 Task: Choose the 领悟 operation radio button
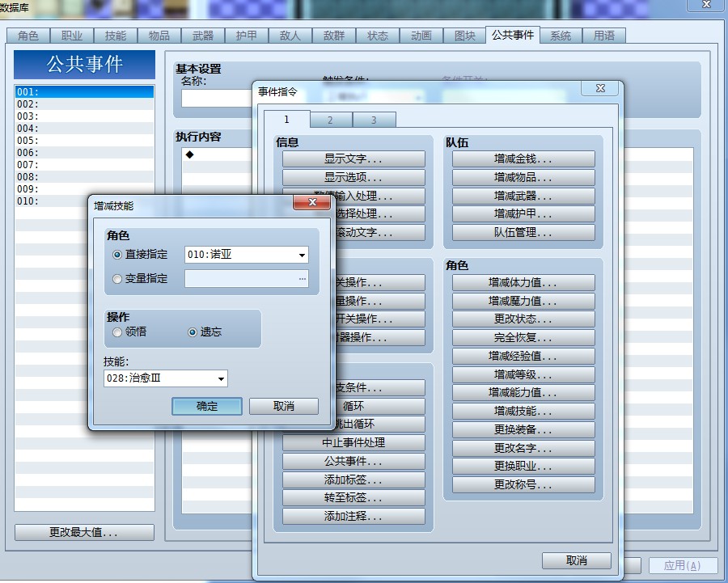click(x=117, y=332)
